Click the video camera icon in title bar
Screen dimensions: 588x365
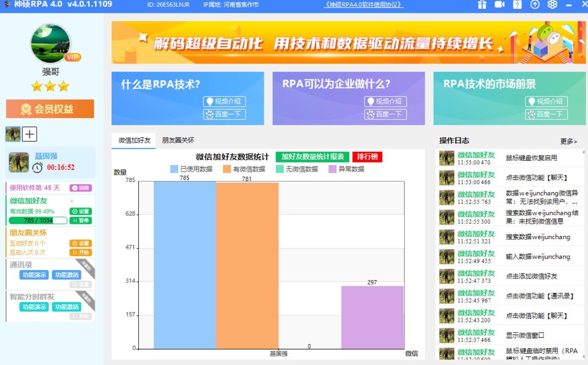point(499,5)
